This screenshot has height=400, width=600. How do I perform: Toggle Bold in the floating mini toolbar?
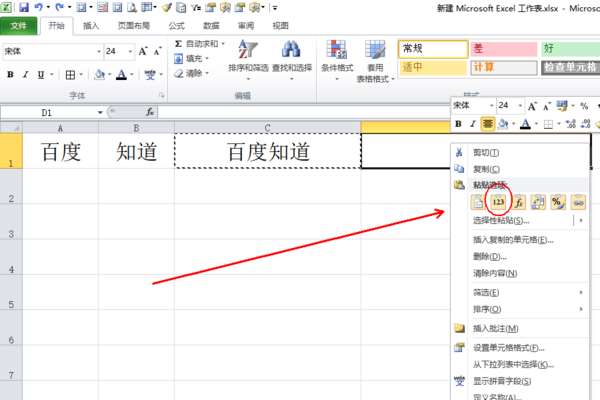tap(458, 124)
